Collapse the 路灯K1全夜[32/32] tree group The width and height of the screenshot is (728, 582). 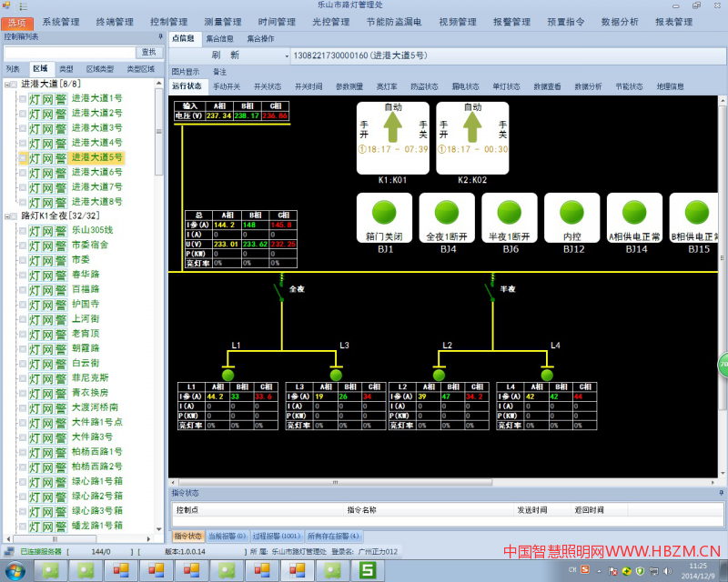tap(5, 216)
